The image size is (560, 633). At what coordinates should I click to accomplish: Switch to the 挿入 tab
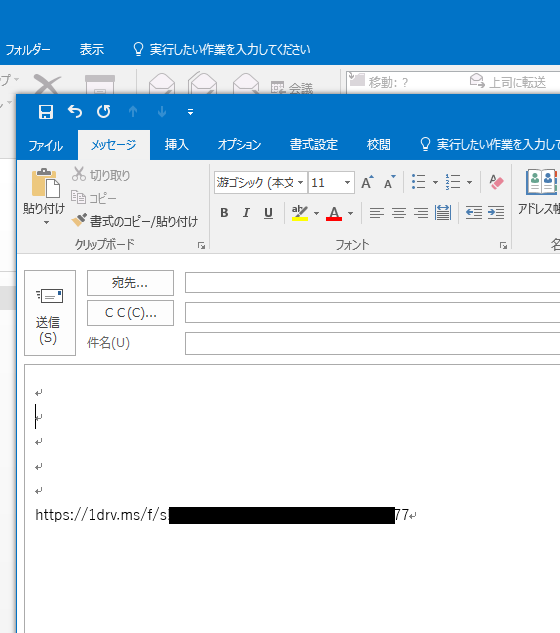pyautogui.click(x=176, y=145)
